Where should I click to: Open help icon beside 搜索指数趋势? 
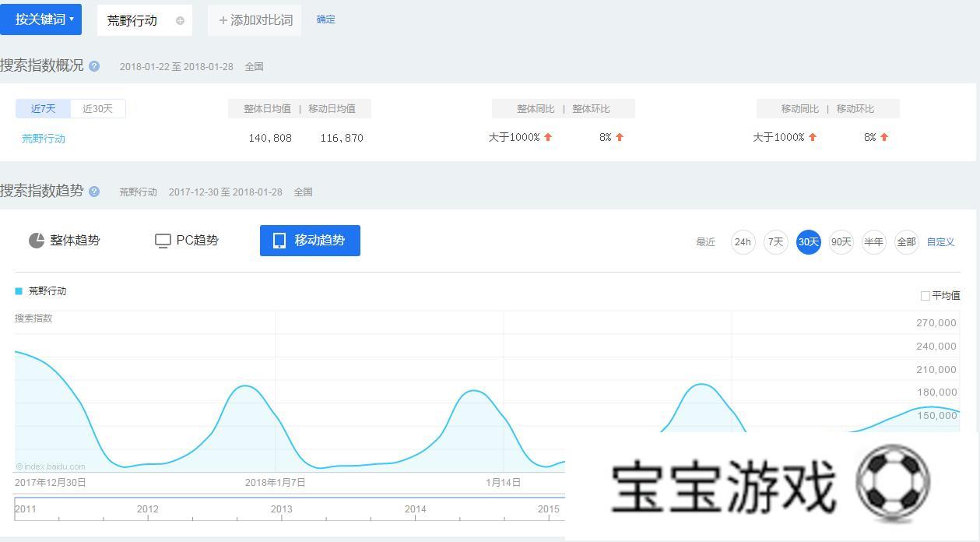click(x=94, y=192)
